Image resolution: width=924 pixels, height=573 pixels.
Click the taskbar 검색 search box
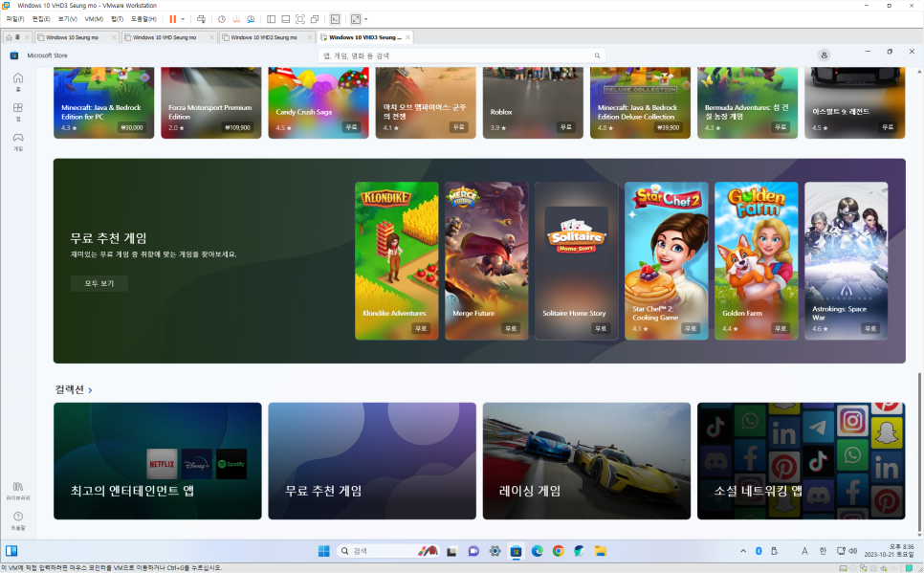pos(387,551)
